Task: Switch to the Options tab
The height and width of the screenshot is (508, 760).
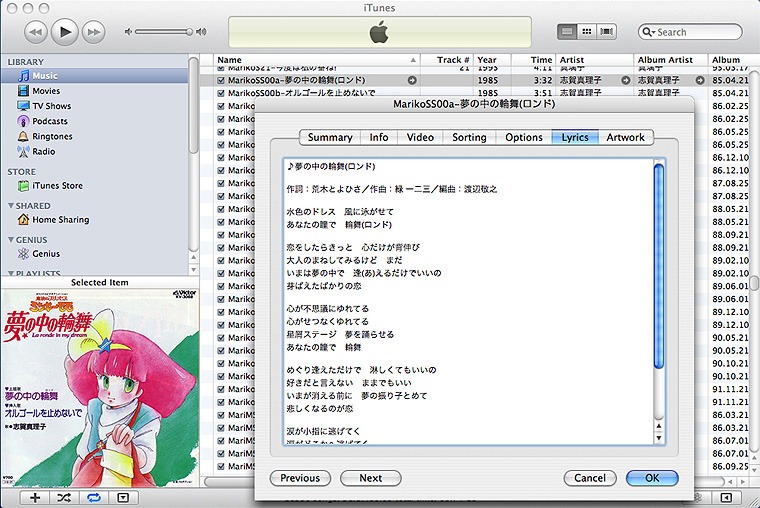Action: click(x=524, y=137)
